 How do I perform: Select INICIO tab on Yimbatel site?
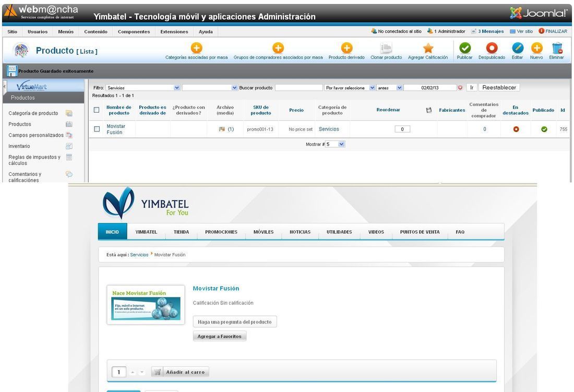click(x=112, y=232)
